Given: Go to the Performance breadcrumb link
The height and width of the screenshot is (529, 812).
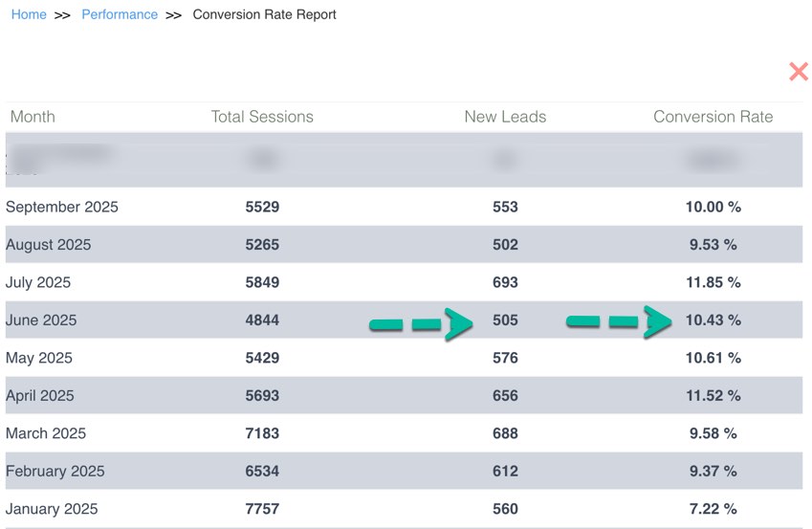Looking at the screenshot, I should 120,15.
